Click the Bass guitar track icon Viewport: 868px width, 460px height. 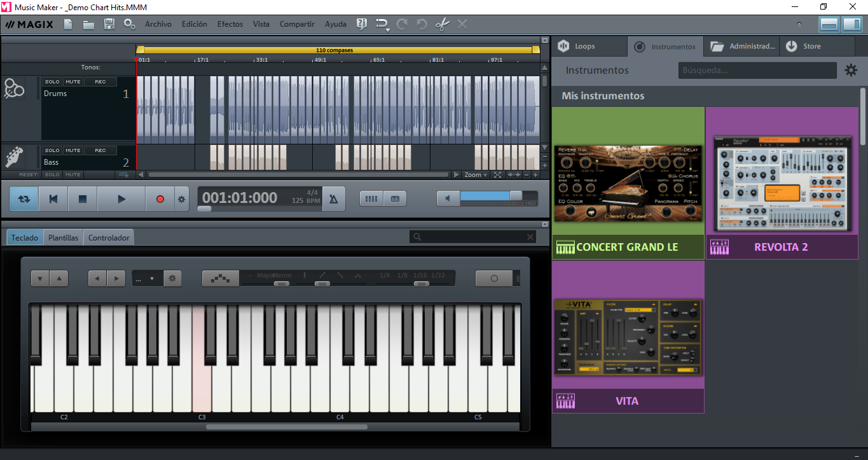point(14,157)
